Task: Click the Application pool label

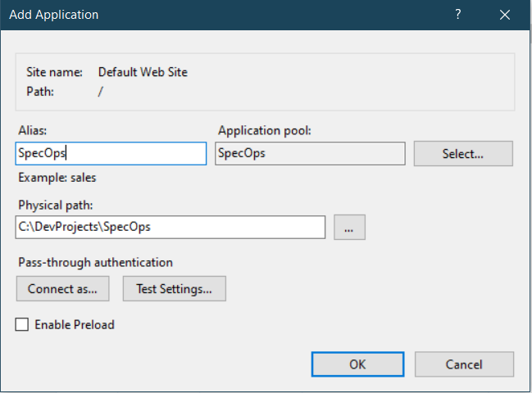Action: tap(265, 130)
